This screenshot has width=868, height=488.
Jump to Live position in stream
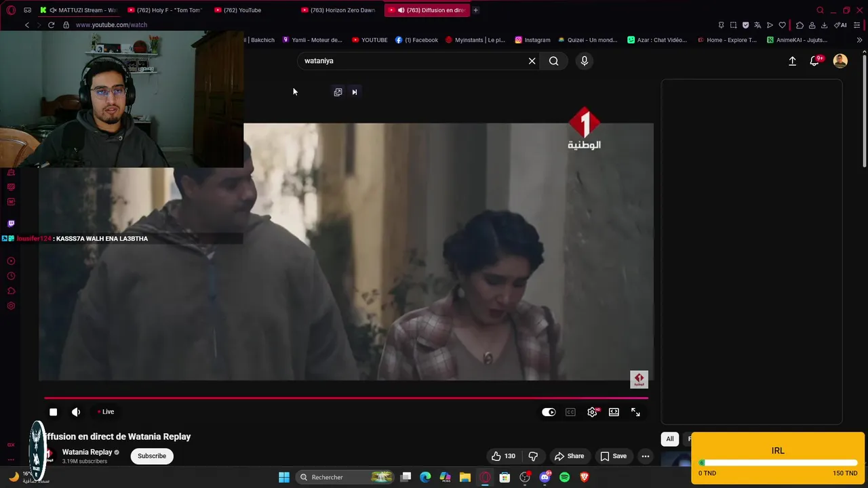coord(106,412)
